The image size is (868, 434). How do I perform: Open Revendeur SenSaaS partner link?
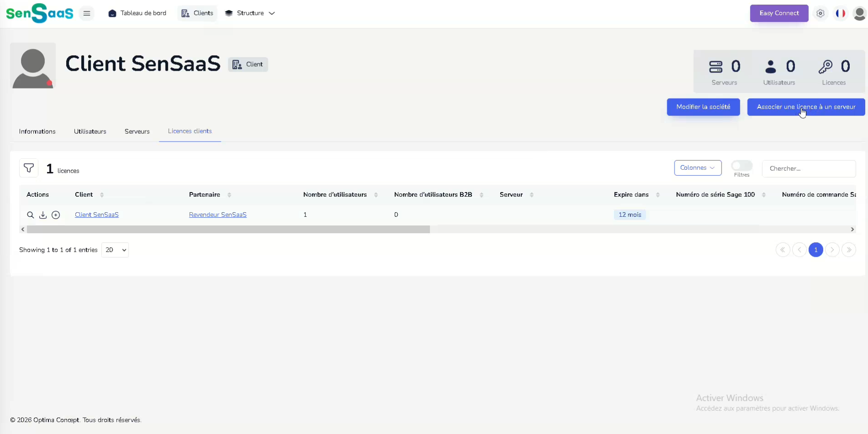coord(218,214)
